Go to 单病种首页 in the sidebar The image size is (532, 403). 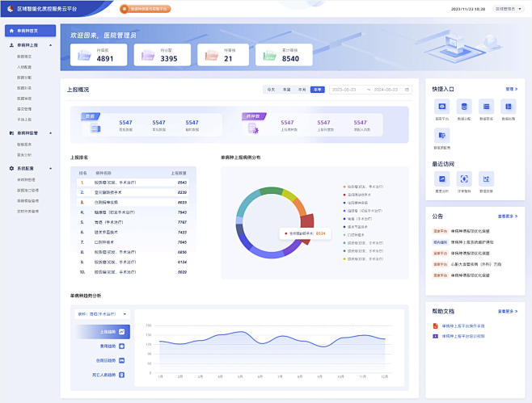[30, 31]
